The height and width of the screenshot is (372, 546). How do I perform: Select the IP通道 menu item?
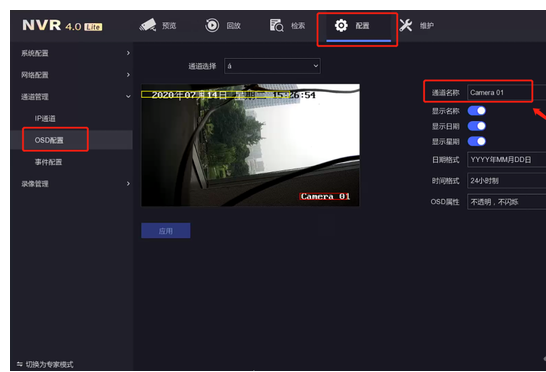click(x=45, y=118)
